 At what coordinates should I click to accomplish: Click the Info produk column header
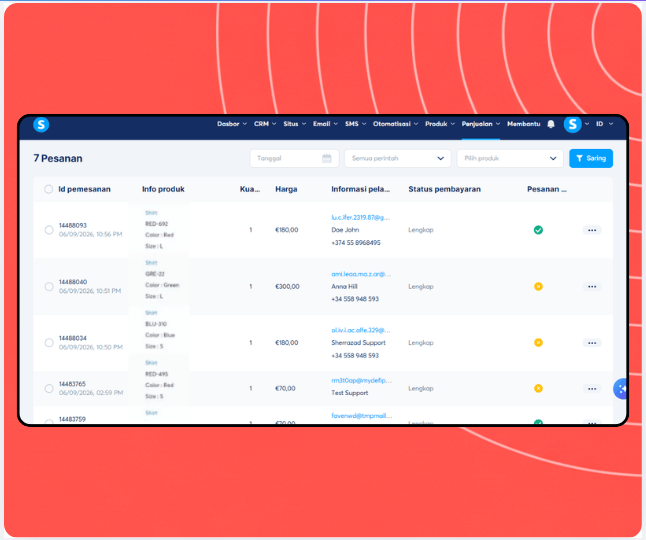pos(163,189)
